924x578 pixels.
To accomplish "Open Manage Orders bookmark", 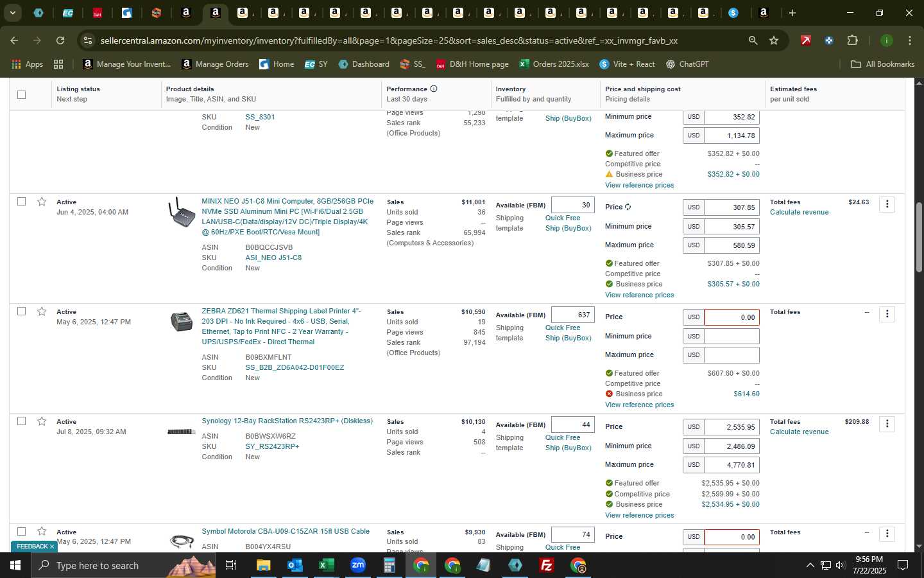I will coord(215,64).
